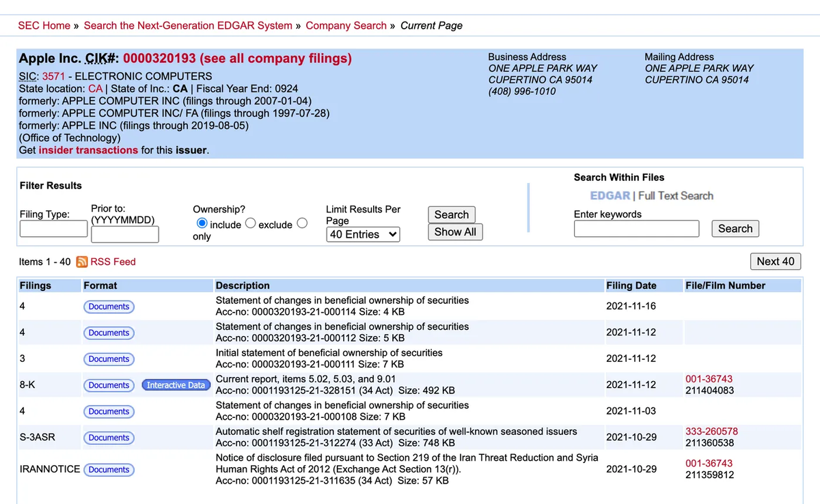Open the insider transactions link
The image size is (820, 504).
click(x=88, y=150)
